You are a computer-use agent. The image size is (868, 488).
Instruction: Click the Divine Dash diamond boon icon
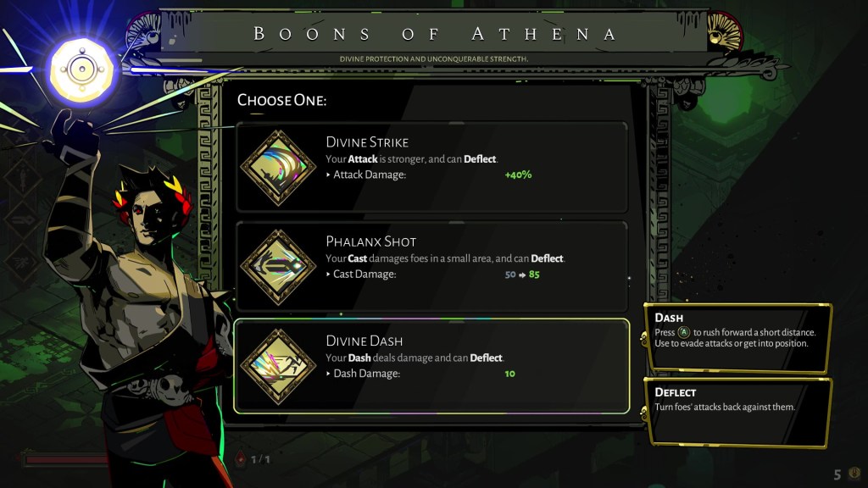[278, 365]
